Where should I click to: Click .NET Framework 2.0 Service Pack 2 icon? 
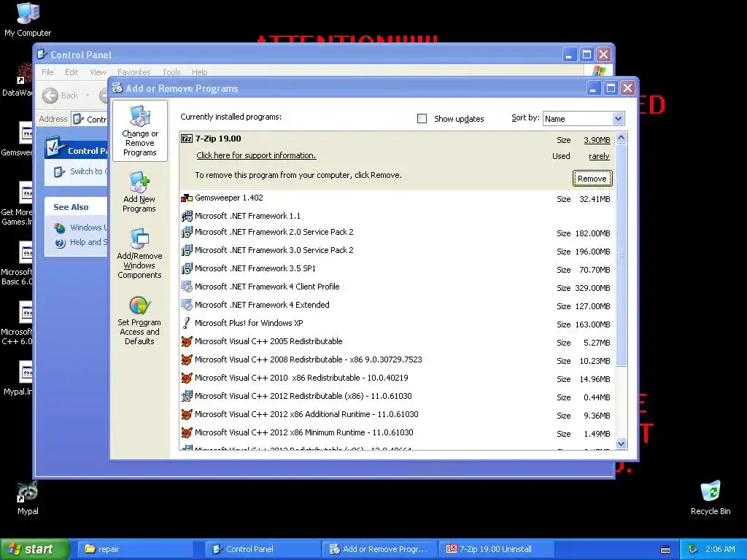tap(187, 232)
